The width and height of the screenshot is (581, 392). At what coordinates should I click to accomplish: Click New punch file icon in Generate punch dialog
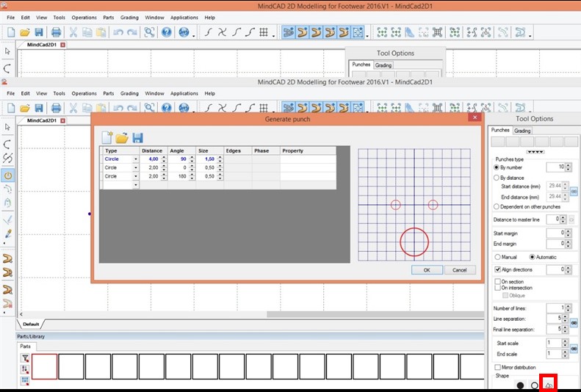(x=107, y=137)
